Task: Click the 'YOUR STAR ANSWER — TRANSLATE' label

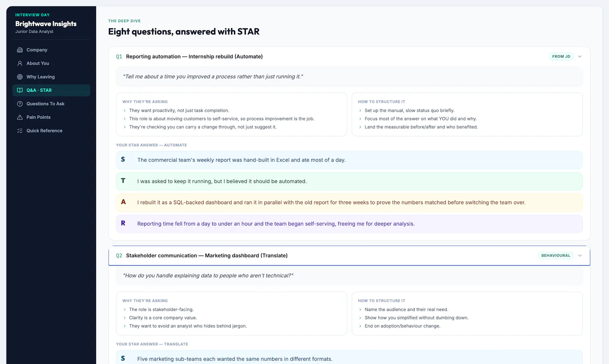Action: pyautogui.click(x=152, y=344)
